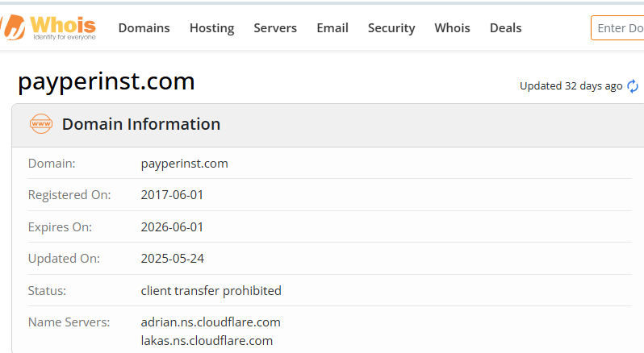The image size is (644, 353).
Task: Click the refresh icon beside Updated
Action: tap(633, 86)
